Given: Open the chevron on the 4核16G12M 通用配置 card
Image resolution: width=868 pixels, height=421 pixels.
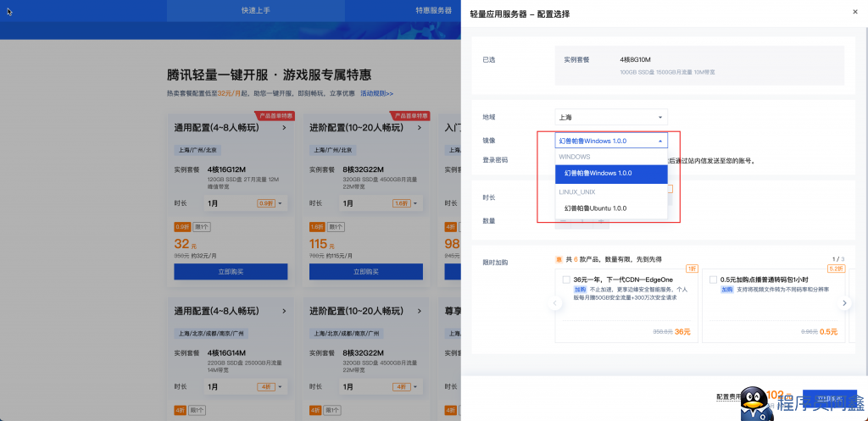Looking at the screenshot, I should tap(284, 128).
